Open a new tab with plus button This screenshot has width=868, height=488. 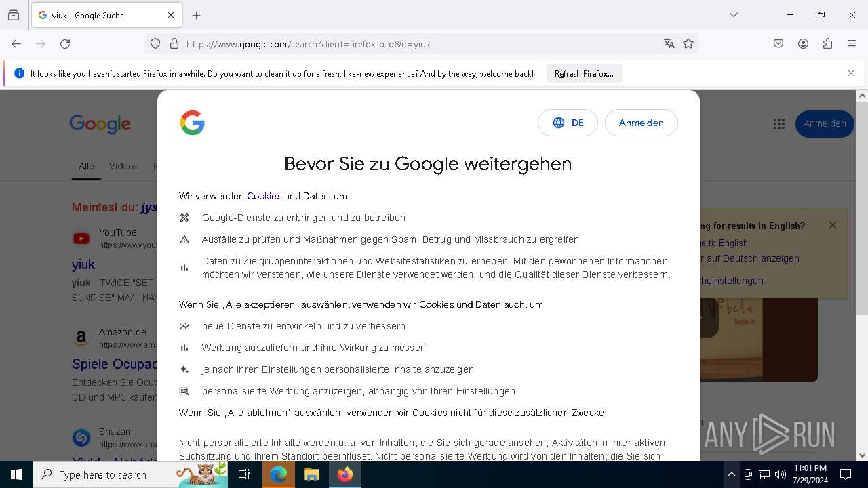pos(197,15)
